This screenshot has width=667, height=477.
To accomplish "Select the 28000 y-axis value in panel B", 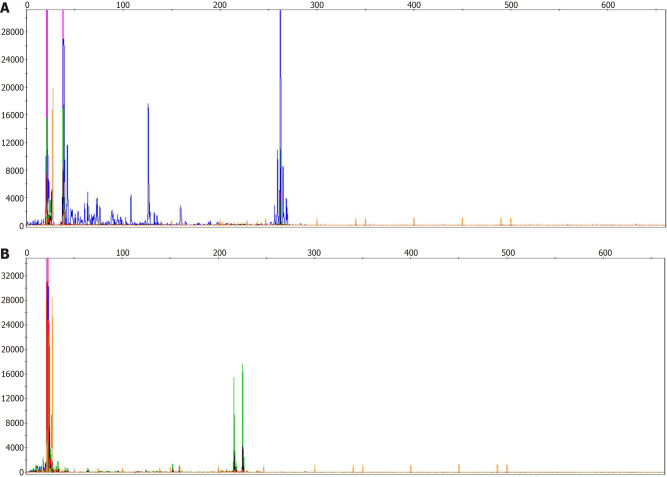I will tap(12, 300).
